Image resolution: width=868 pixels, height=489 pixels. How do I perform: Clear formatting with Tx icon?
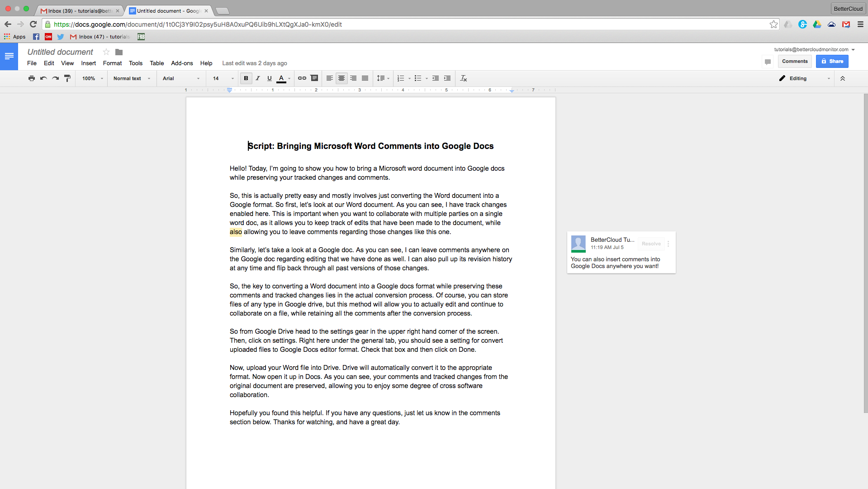[x=464, y=78]
